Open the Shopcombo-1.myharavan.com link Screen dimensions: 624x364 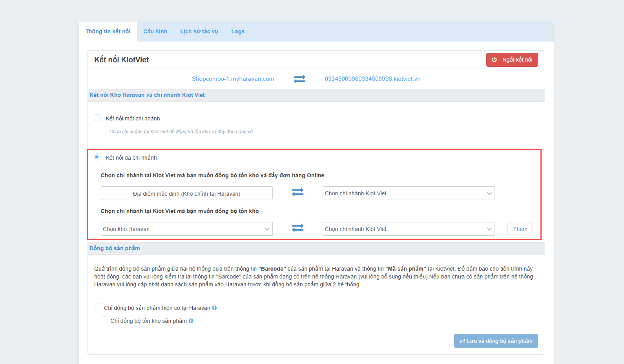pos(233,79)
